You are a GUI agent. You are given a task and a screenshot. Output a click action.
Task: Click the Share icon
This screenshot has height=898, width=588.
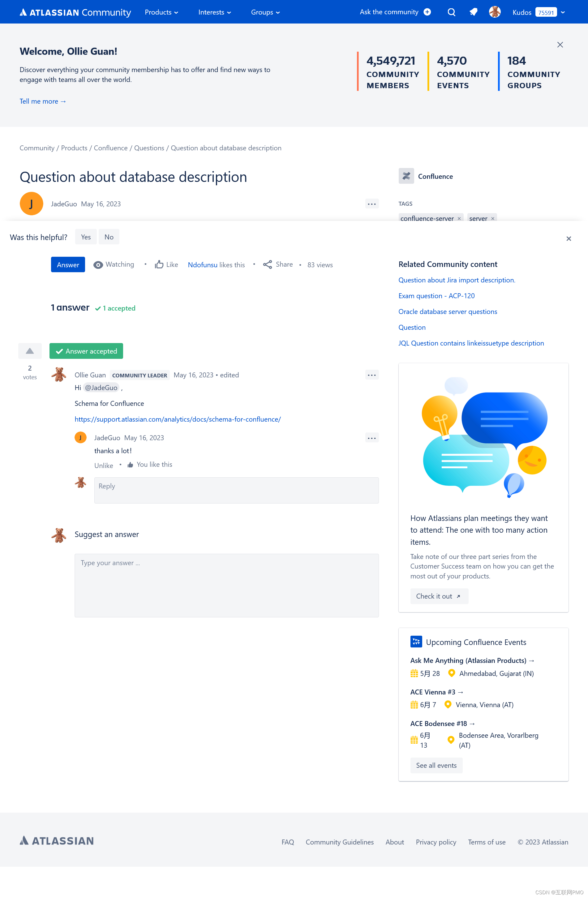click(x=268, y=264)
